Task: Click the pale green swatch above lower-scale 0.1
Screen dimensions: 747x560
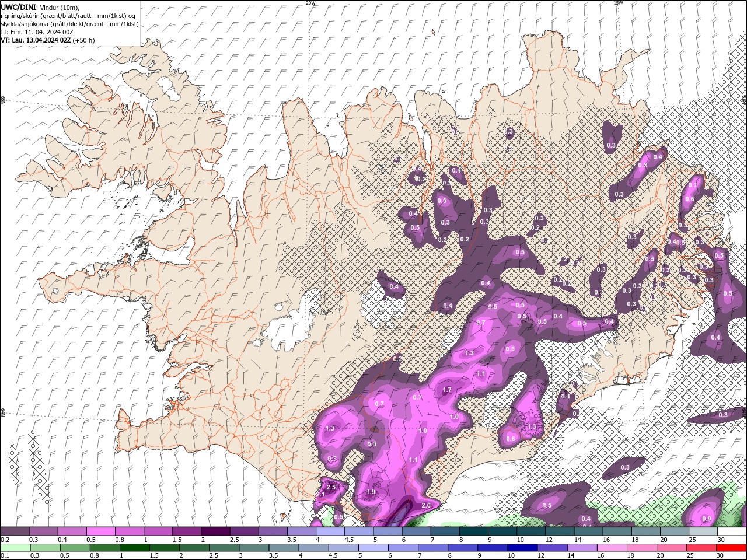Action: [x=15, y=548]
